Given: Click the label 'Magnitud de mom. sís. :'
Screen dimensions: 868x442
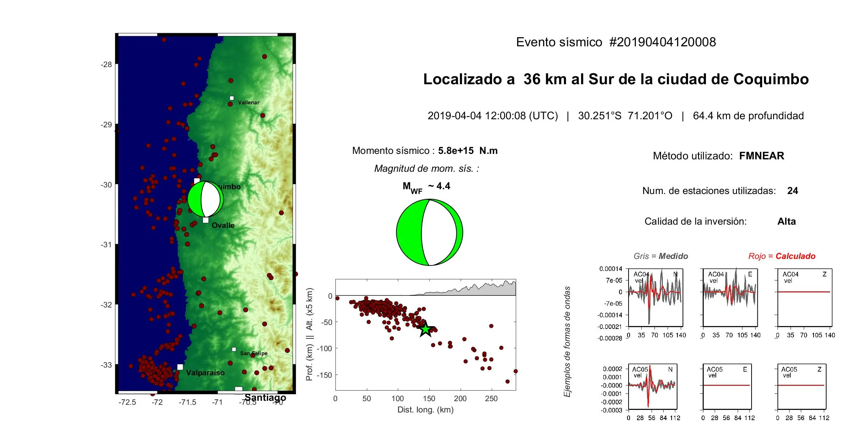Looking at the screenshot, I should click(x=427, y=168).
